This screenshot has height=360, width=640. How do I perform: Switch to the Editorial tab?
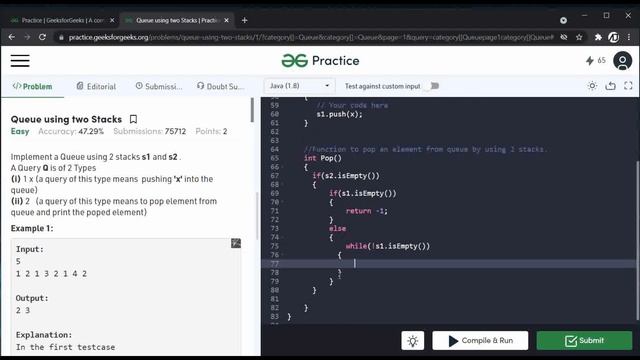coord(96,86)
